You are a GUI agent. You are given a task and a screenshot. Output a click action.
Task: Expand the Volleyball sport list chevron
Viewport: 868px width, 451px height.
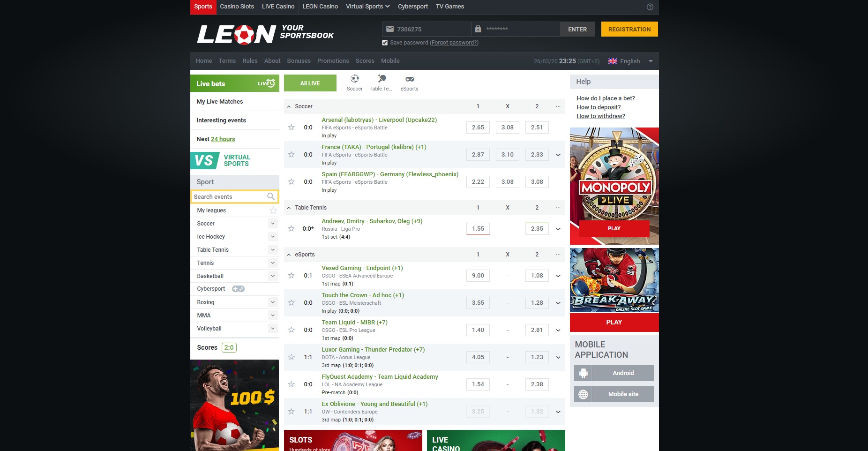tap(273, 329)
